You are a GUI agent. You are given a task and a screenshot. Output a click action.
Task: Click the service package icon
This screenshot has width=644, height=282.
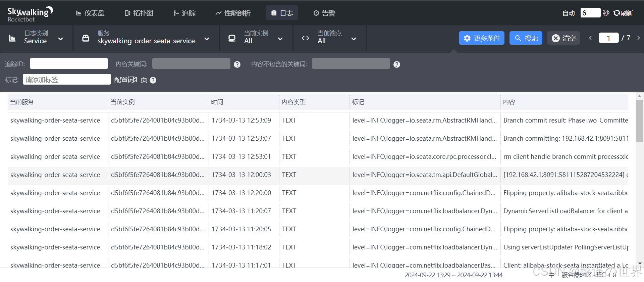click(86, 38)
